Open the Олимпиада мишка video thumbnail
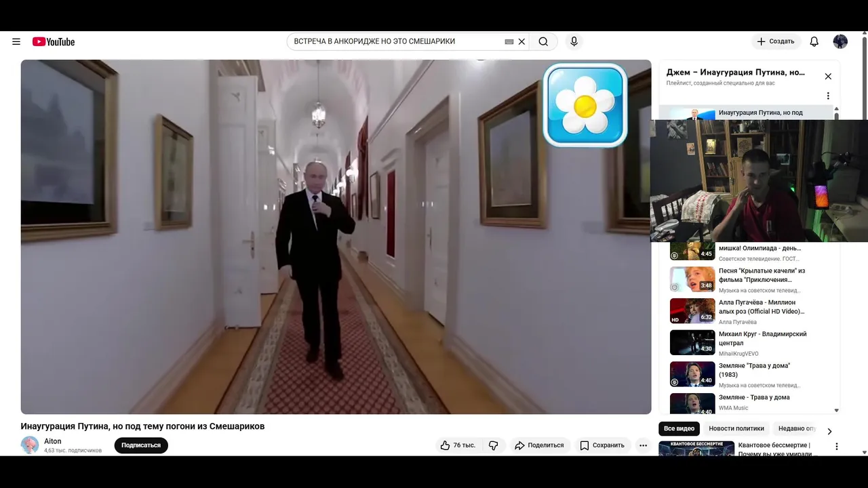The width and height of the screenshot is (868, 488). (x=692, y=251)
